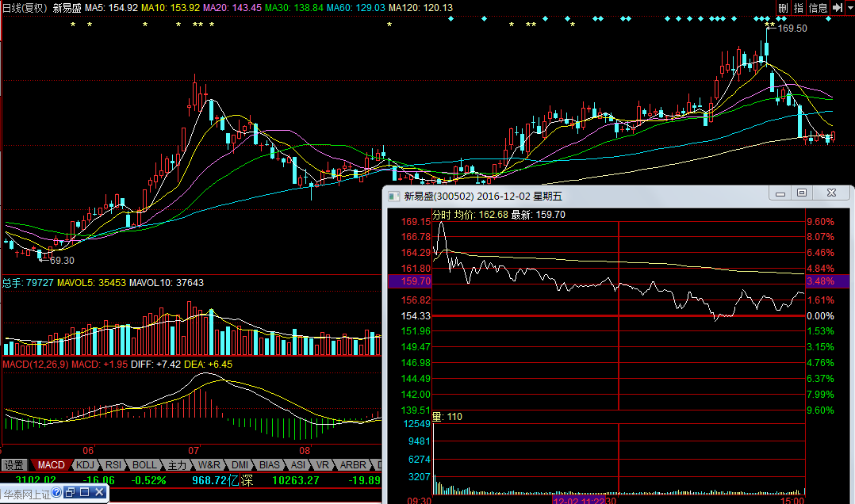Expand the top-right dropdown arrow

[x=849, y=8]
